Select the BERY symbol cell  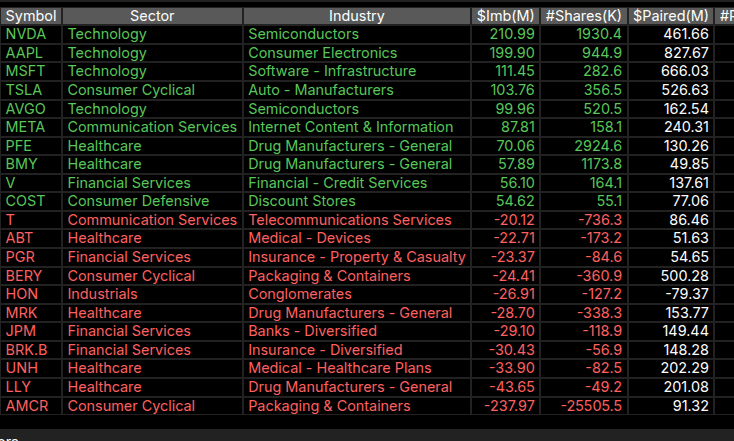click(x=31, y=275)
